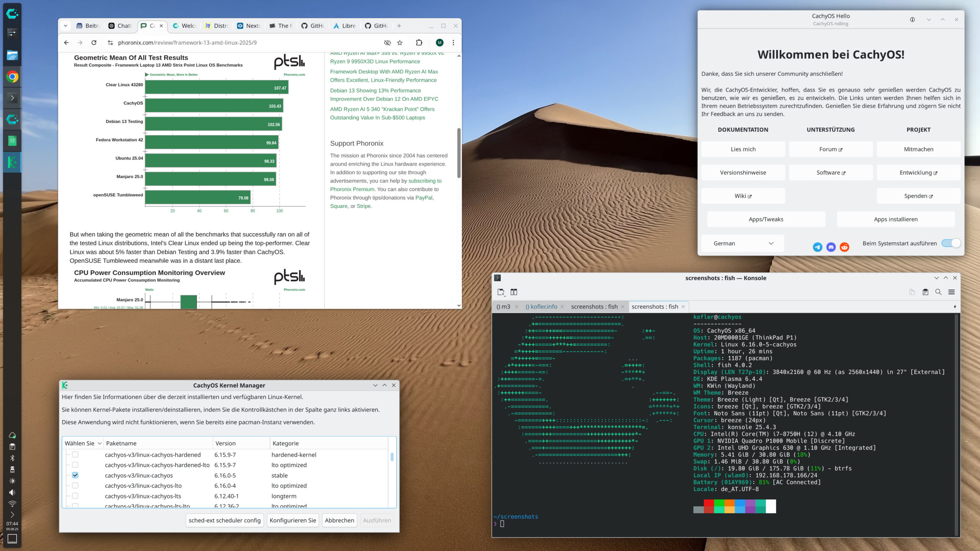Bookmark this page with the star icon

(400, 42)
